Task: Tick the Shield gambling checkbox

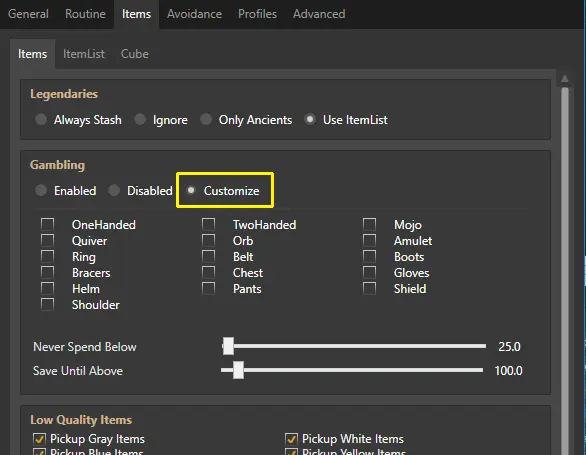Action: click(369, 289)
